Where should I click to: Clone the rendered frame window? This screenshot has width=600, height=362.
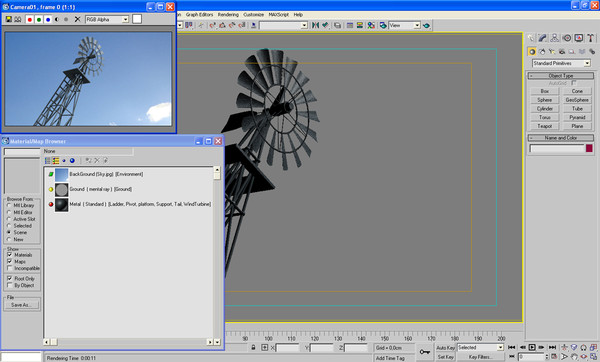pyautogui.click(x=18, y=19)
